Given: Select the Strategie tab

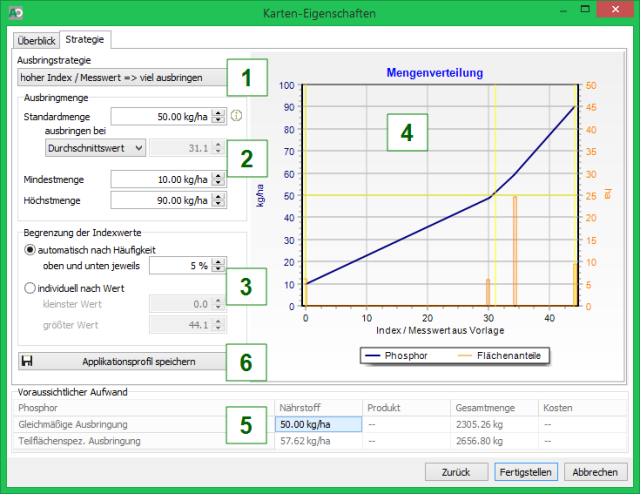Looking at the screenshot, I should [x=85, y=40].
